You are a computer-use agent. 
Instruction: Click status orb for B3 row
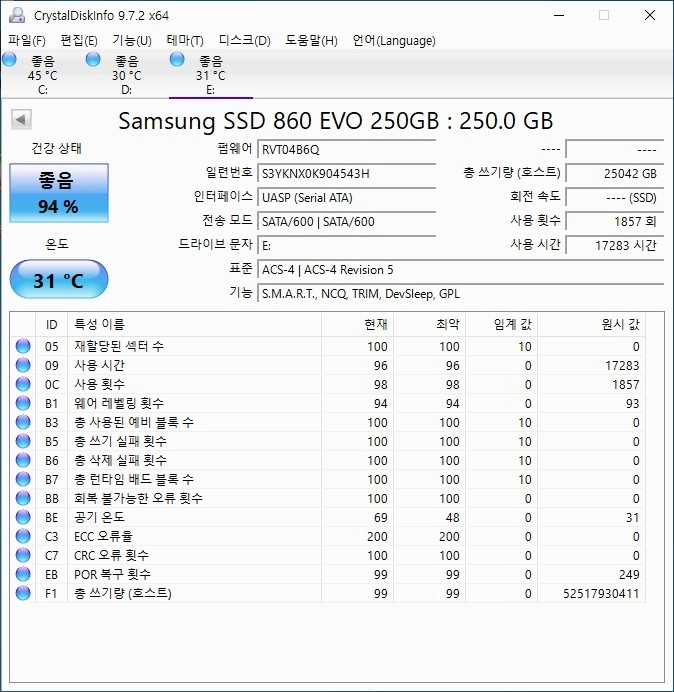pos(23,422)
